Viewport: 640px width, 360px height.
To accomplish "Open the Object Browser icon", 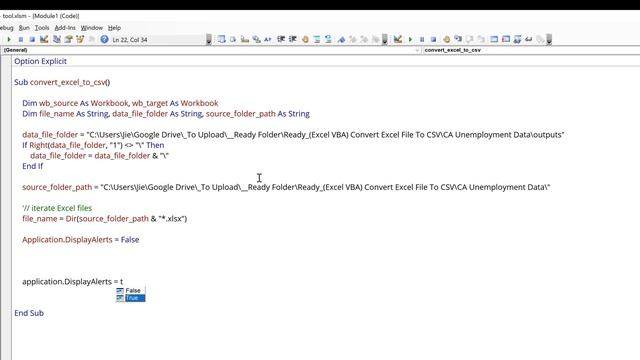I will coord(80,40).
